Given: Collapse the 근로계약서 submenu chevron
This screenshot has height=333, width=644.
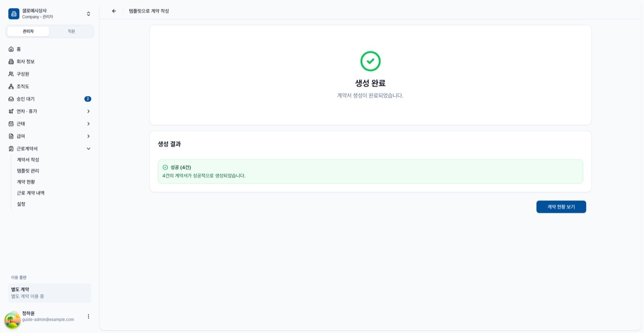Looking at the screenshot, I should [x=88, y=148].
